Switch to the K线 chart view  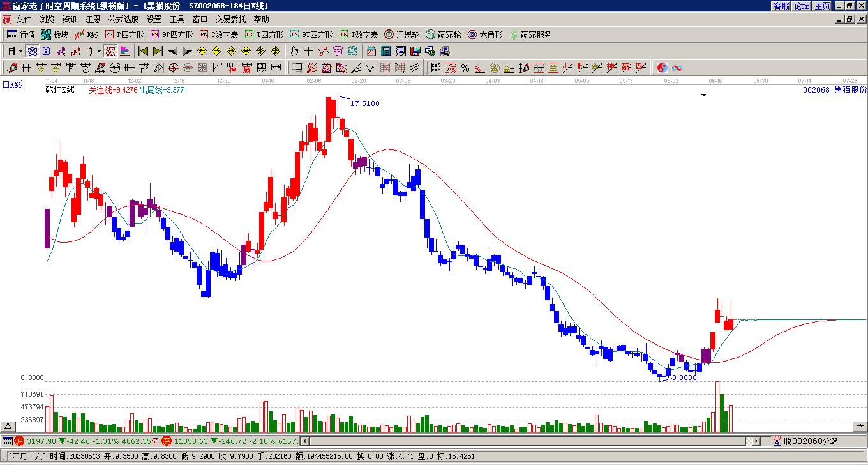click(87, 34)
